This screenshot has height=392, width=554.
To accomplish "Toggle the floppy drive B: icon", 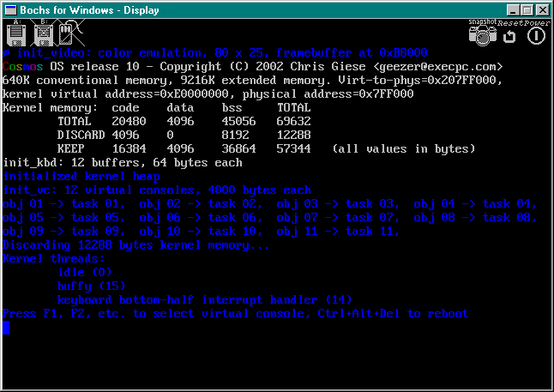I will pos(44,34).
